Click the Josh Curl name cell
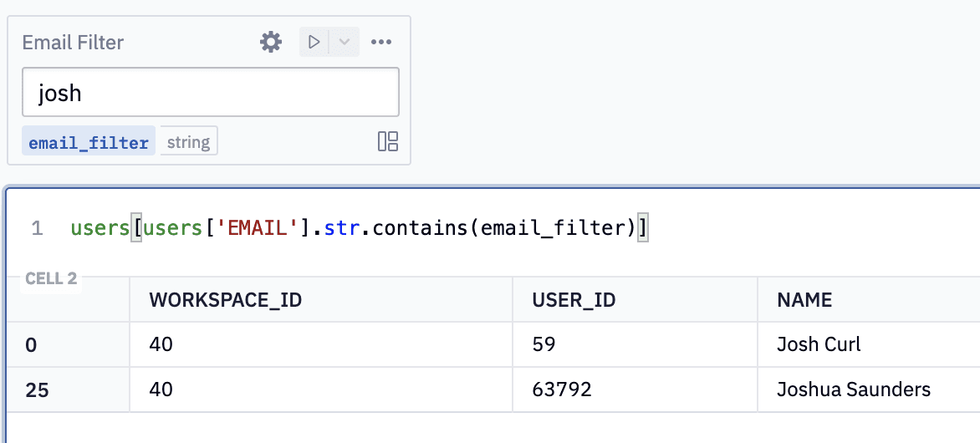The image size is (980, 443). click(x=819, y=344)
